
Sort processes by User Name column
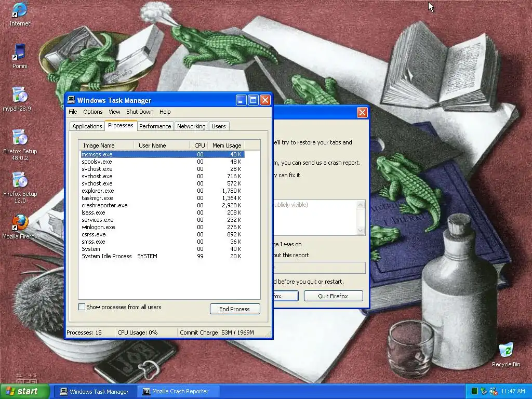click(162, 145)
